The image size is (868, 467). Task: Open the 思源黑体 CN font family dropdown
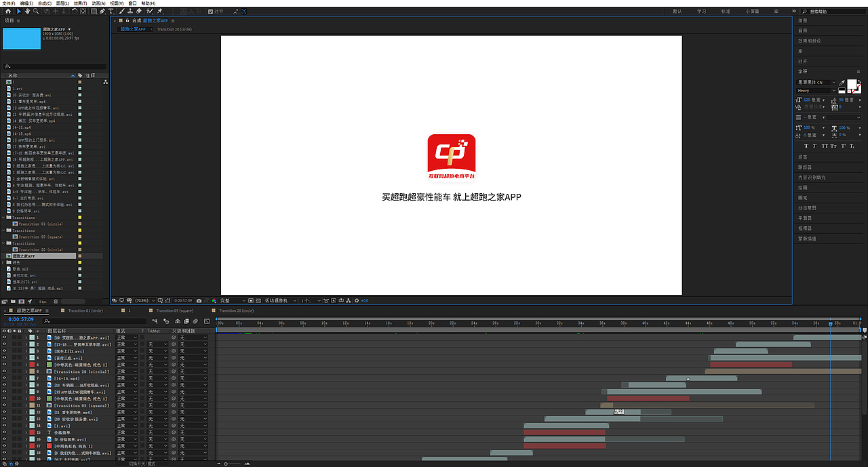816,83
